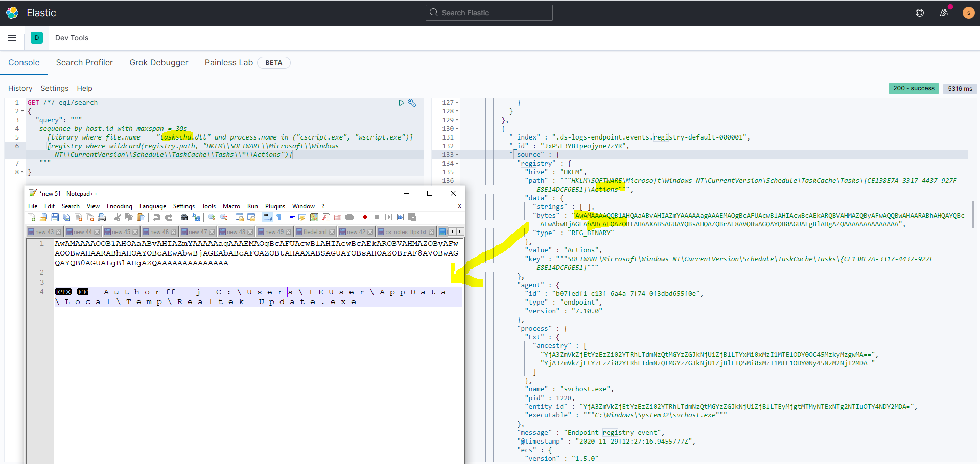
Task: Toggle show all characters (pilcrow) in Notepad++
Action: coord(278,217)
